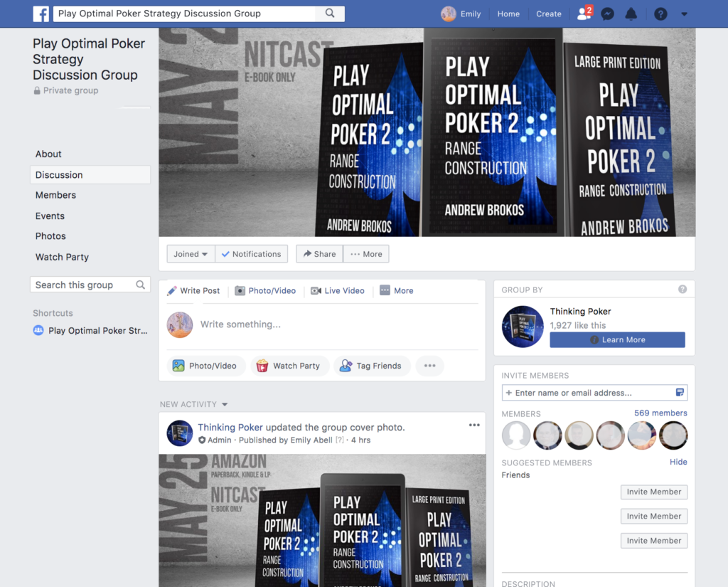Click Thinking Poker page avatar in Group By
Screen dimensions: 728x587
click(x=523, y=327)
